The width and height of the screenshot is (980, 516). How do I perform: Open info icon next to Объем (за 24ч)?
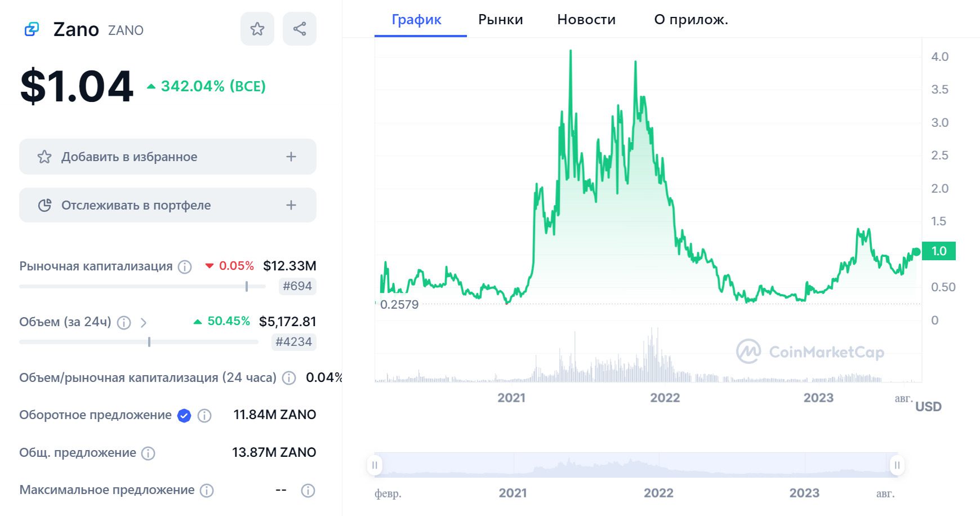pos(124,322)
